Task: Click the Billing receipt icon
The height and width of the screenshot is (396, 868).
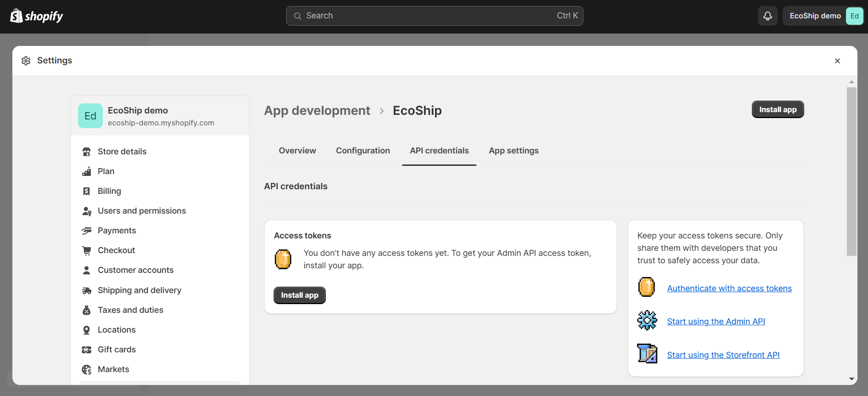Action: pyautogui.click(x=86, y=191)
